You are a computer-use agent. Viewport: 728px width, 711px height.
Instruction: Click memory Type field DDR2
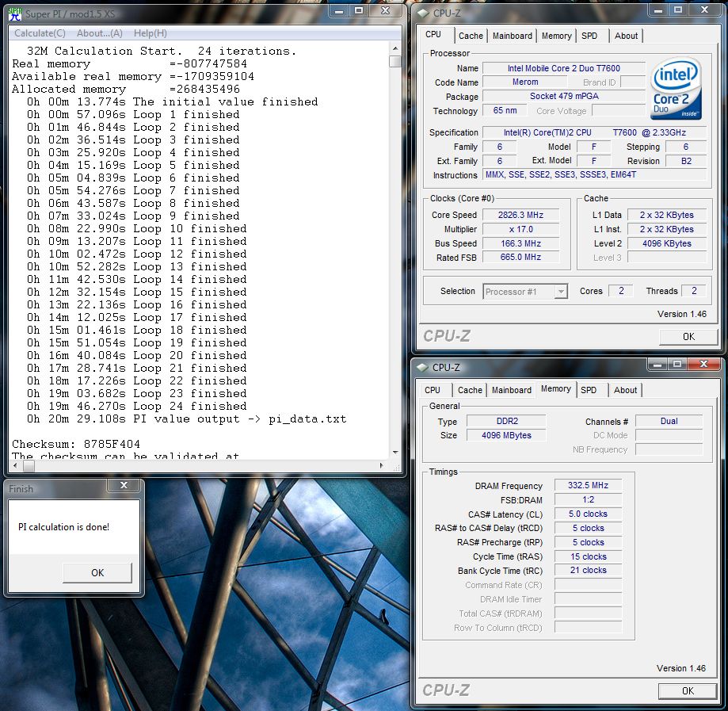[x=506, y=422]
